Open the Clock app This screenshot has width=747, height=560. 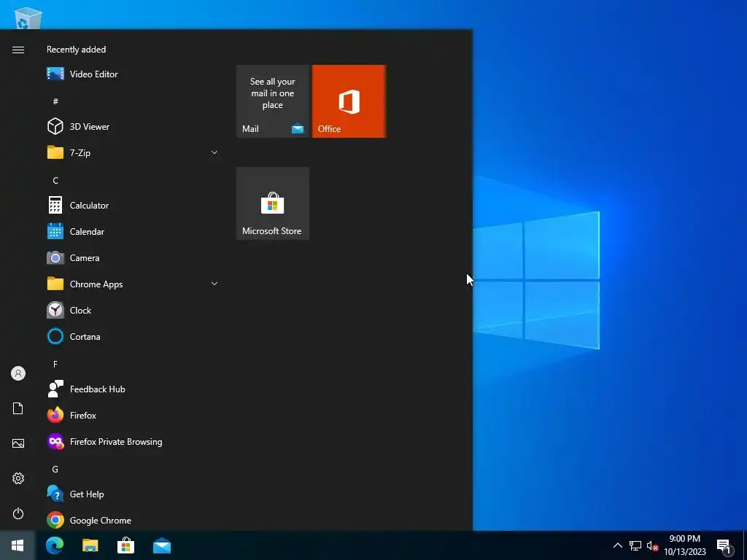133,311
